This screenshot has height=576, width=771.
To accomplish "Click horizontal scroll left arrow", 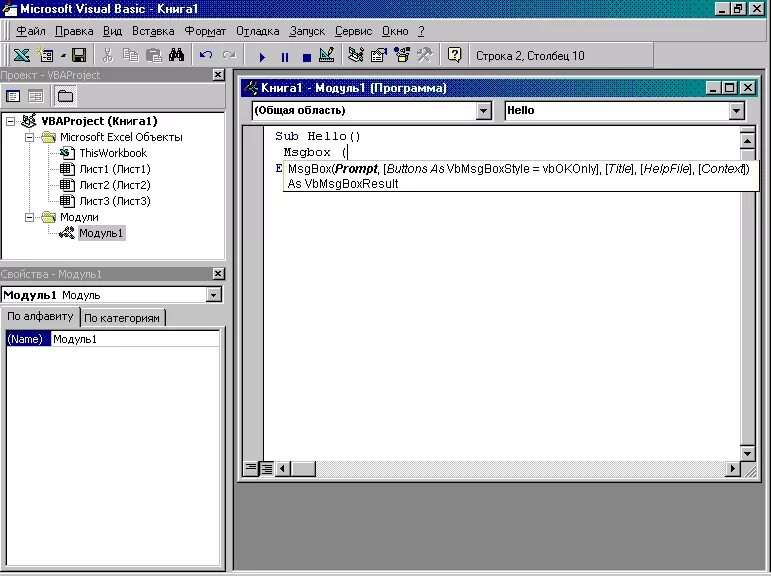I will (282, 468).
